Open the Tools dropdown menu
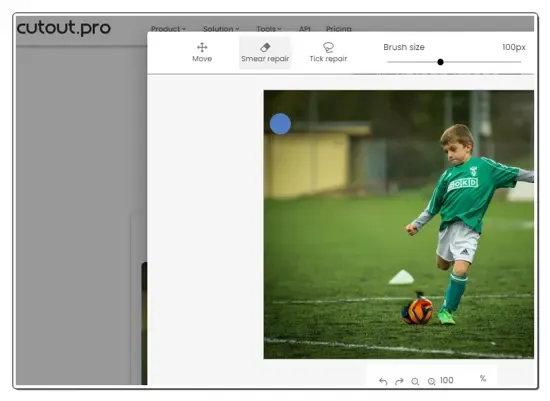 pos(269,29)
